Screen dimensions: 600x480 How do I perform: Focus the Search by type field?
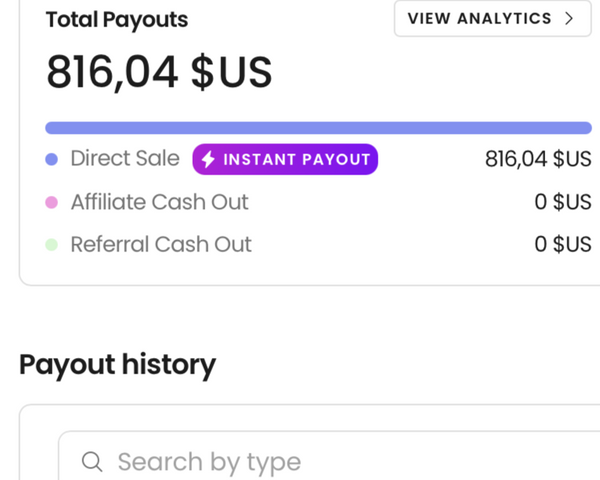[x=300, y=461]
